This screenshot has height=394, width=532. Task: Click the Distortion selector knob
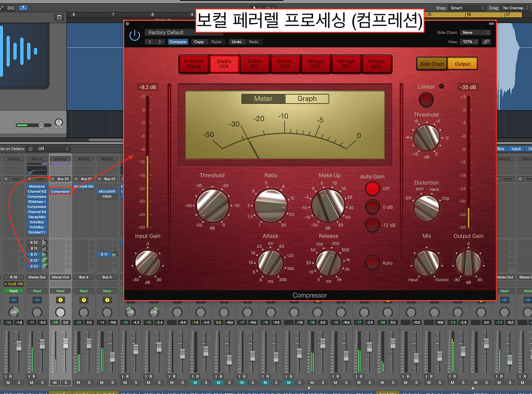click(x=426, y=208)
